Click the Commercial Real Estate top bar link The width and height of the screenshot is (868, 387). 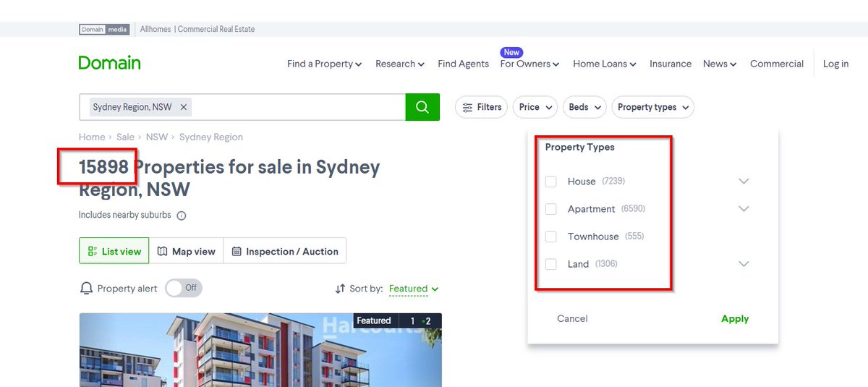216,30
